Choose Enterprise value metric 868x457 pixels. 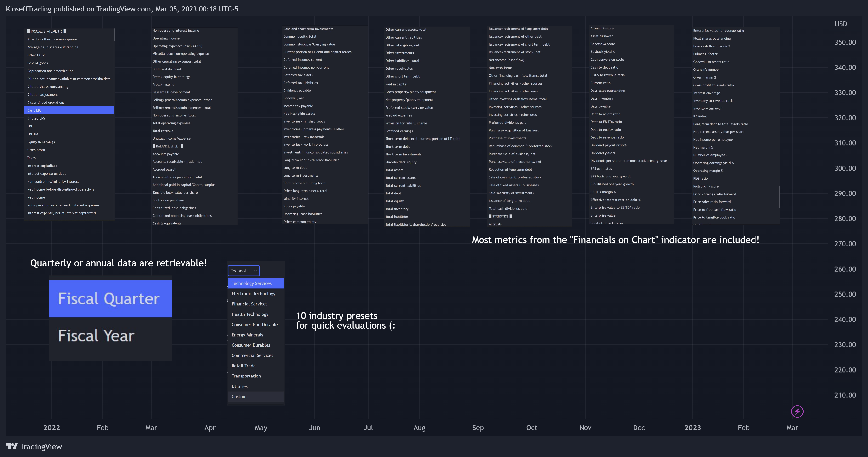pos(603,215)
